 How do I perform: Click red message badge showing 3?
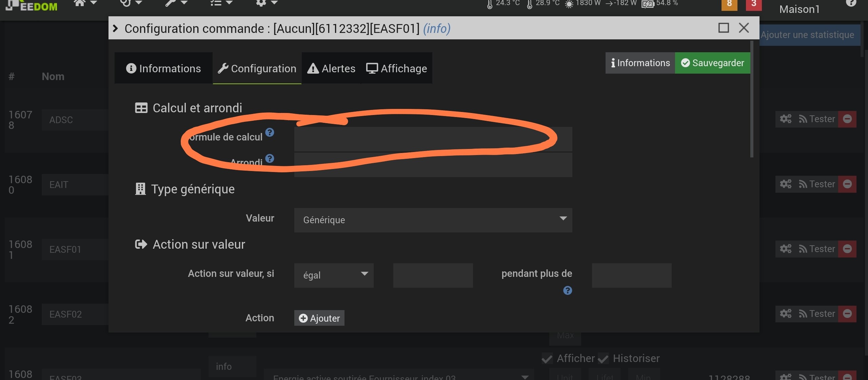click(753, 4)
